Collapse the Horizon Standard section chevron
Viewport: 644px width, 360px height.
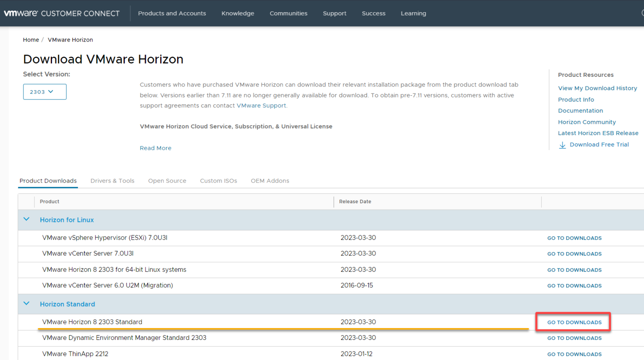tap(26, 304)
